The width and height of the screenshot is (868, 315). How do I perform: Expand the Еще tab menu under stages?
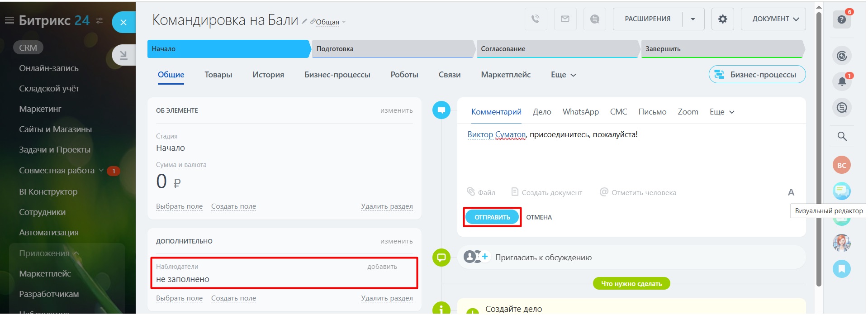563,75
